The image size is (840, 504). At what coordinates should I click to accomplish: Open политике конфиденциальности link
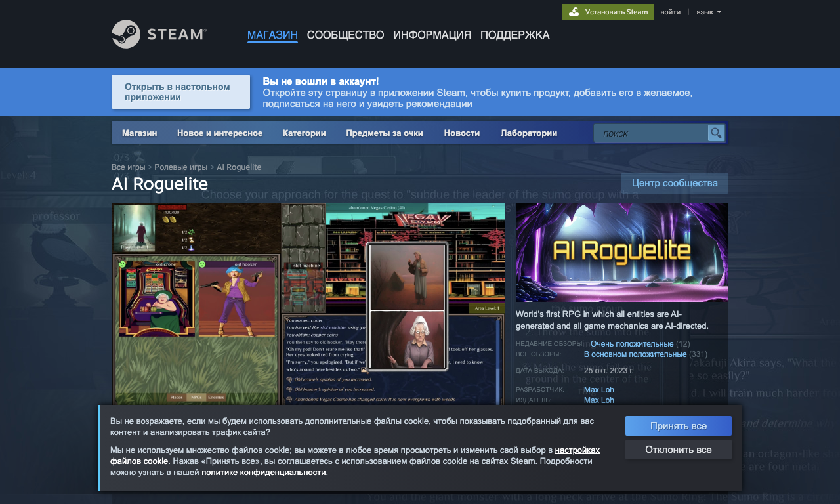[x=264, y=472]
